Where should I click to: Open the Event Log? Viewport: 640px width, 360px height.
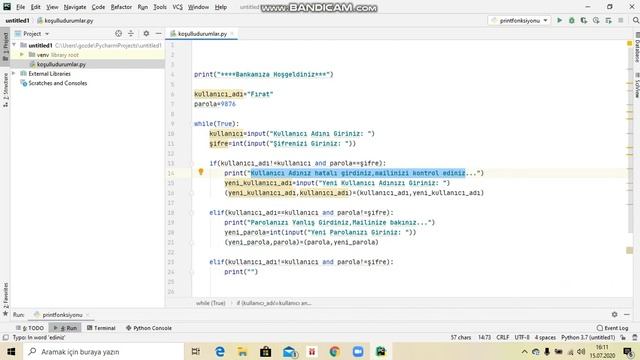pos(612,328)
